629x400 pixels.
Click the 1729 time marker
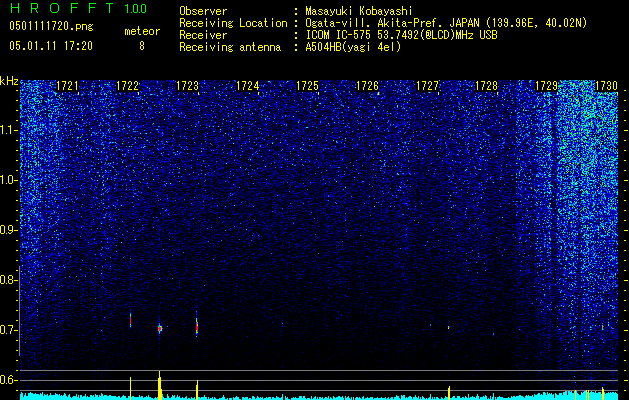pyautogui.click(x=547, y=86)
